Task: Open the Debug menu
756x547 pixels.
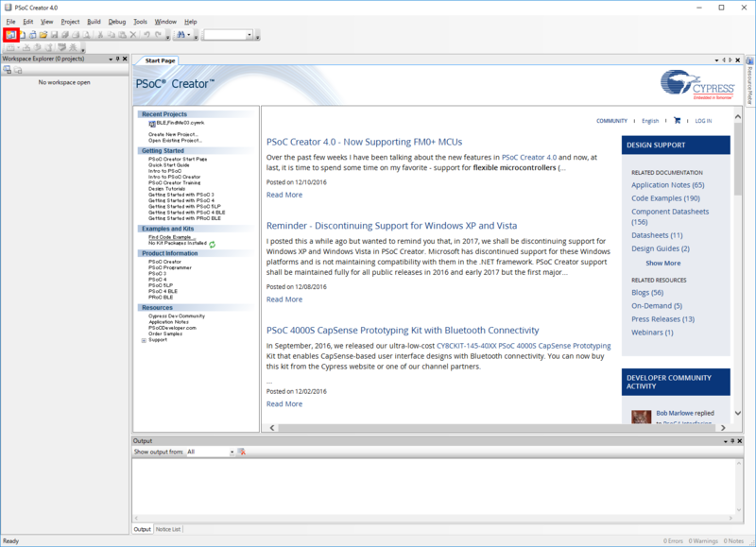Action: 116,22
